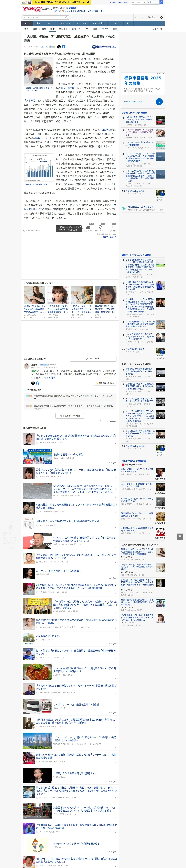
Task: Click ヤフコメAI要約 sparkle icon
Action: coord(25,390)
